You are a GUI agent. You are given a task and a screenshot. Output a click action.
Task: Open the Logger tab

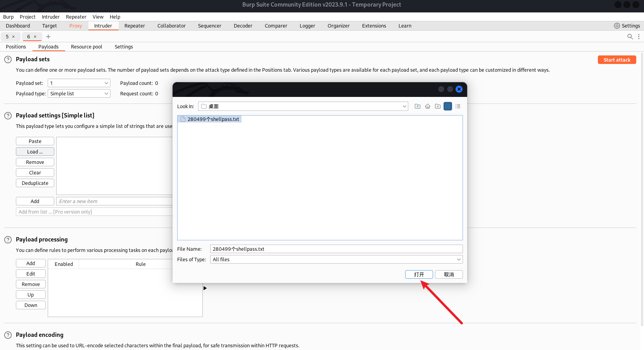point(307,26)
